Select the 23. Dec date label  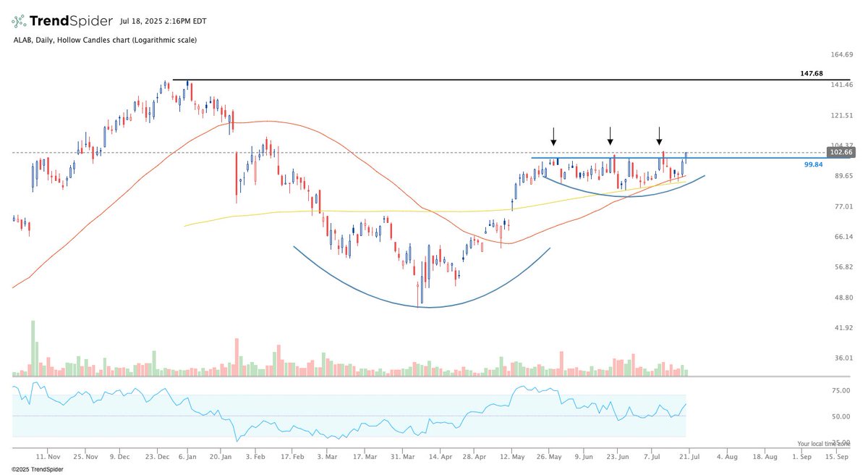tap(157, 458)
